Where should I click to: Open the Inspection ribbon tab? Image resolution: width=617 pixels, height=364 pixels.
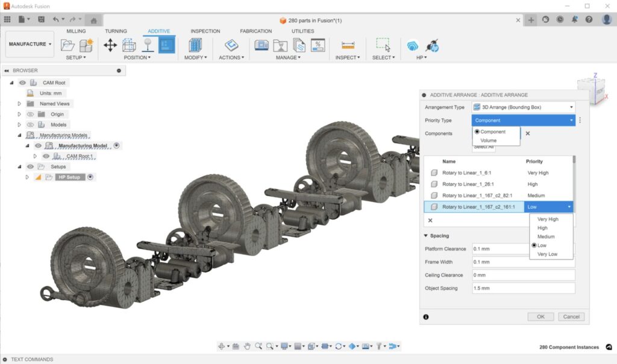point(205,31)
